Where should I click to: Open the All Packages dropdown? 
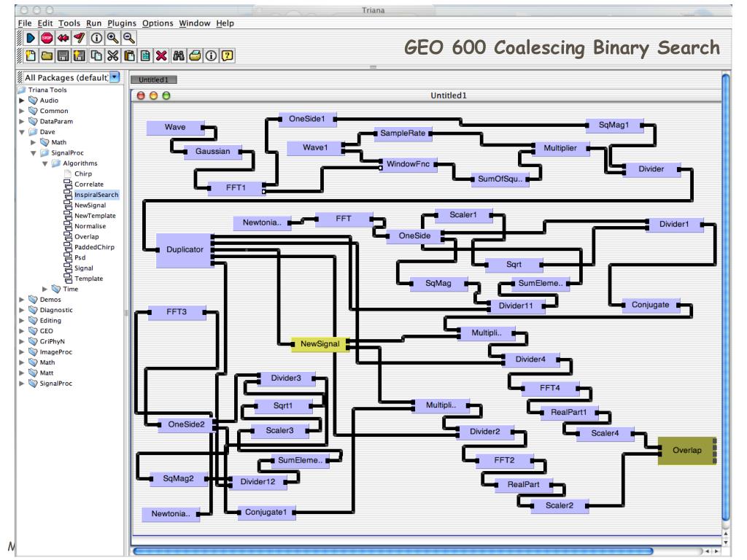click(115, 77)
